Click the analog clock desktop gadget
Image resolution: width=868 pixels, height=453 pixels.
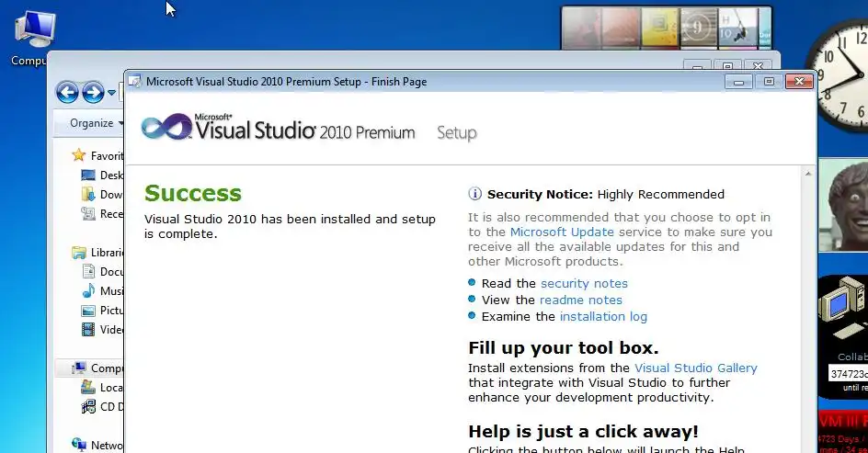click(839, 77)
